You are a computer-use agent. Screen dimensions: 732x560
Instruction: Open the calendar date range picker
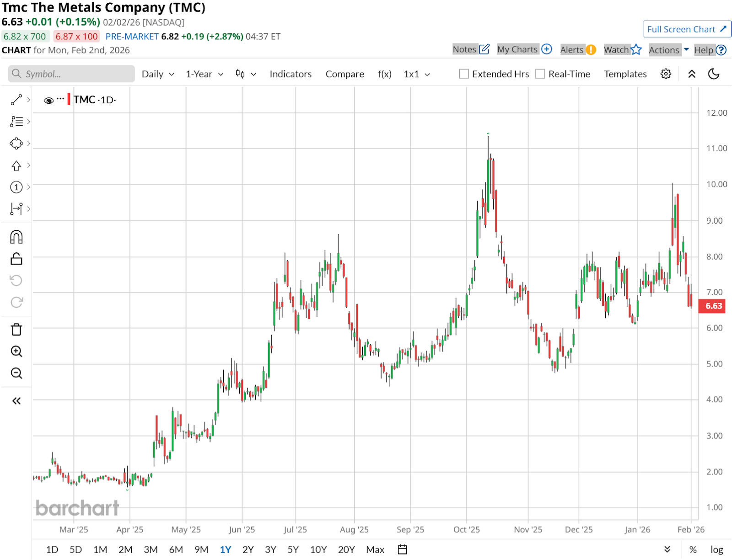[x=403, y=549]
